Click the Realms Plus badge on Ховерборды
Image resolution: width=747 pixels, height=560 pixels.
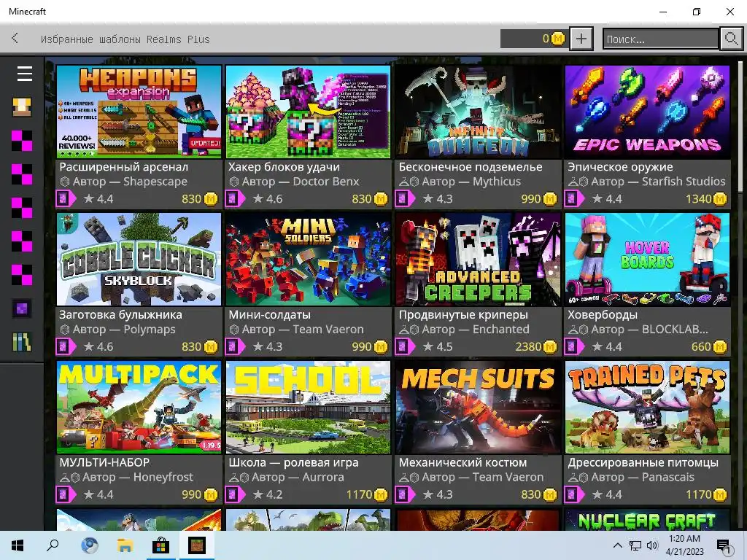tap(575, 346)
